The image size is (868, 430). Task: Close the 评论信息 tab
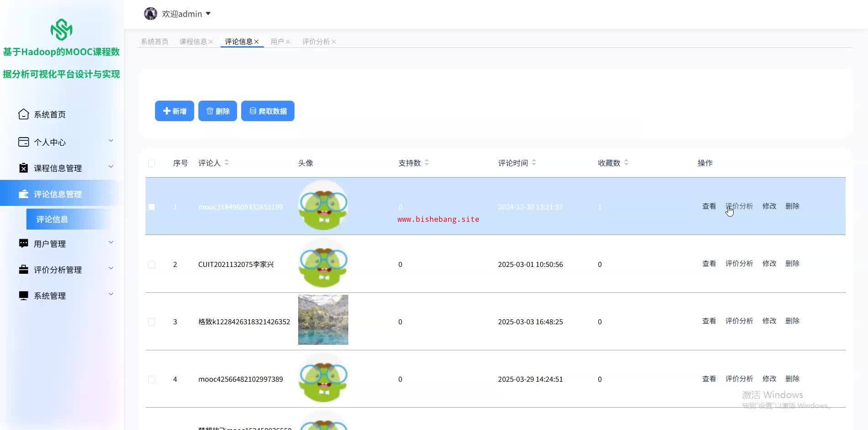click(256, 42)
